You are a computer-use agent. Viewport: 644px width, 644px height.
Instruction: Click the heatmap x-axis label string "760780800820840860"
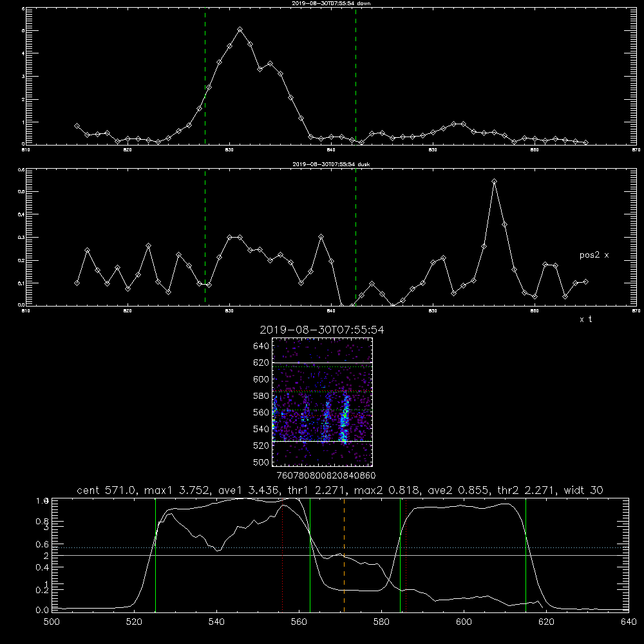[x=326, y=475]
